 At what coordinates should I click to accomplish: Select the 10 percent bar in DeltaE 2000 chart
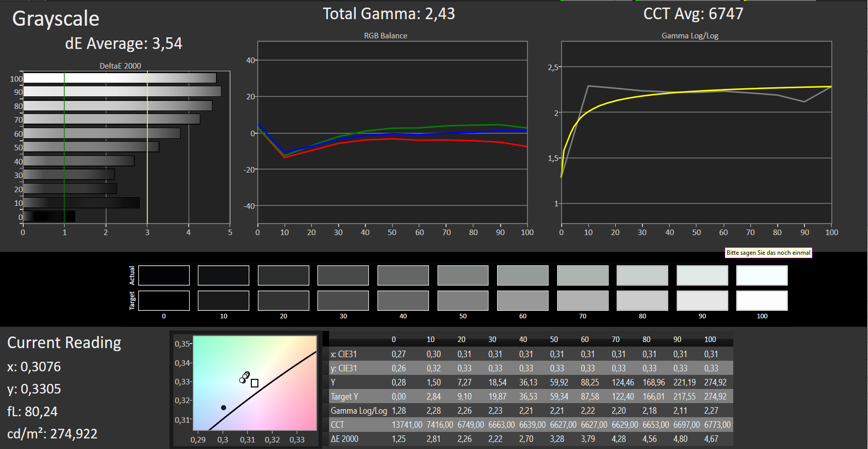(81, 203)
